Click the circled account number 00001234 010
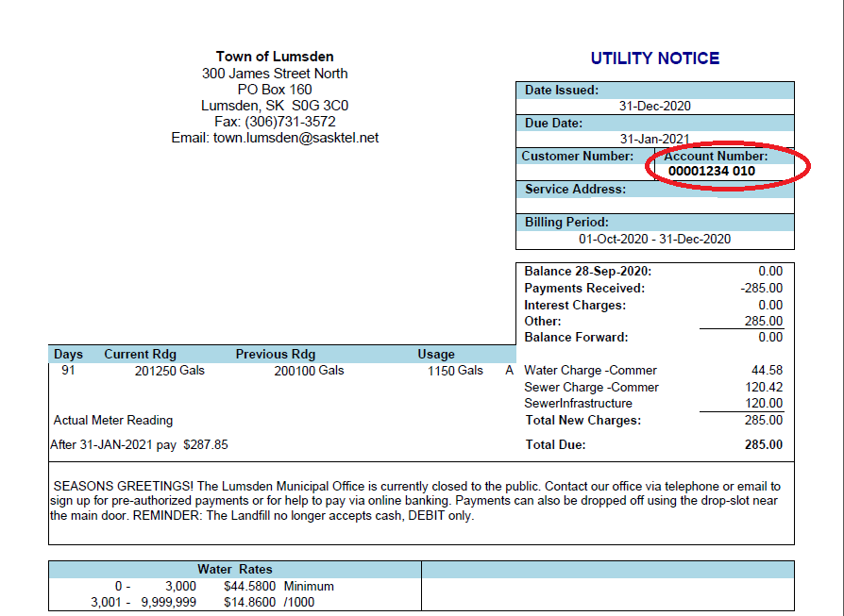The width and height of the screenshot is (844, 616). click(x=711, y=172)
